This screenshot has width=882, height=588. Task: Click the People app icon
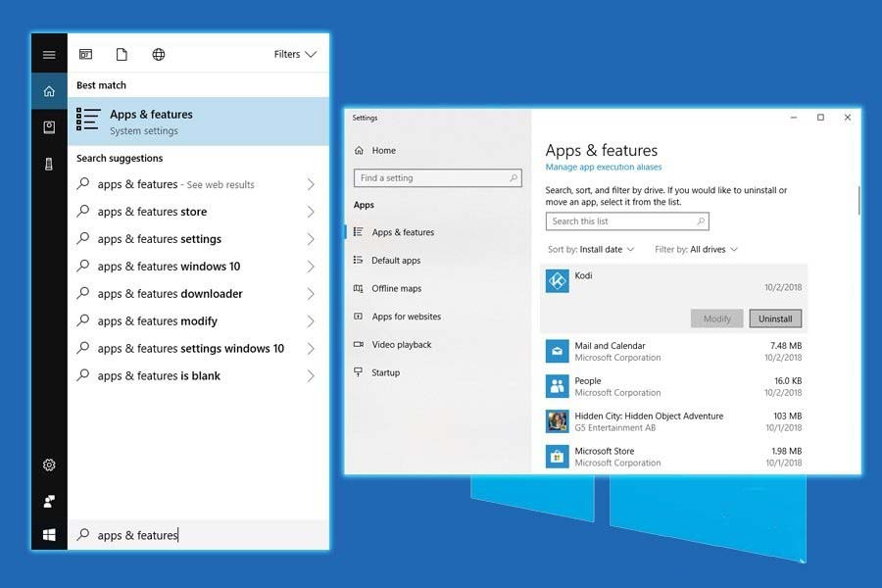[557, 386]
